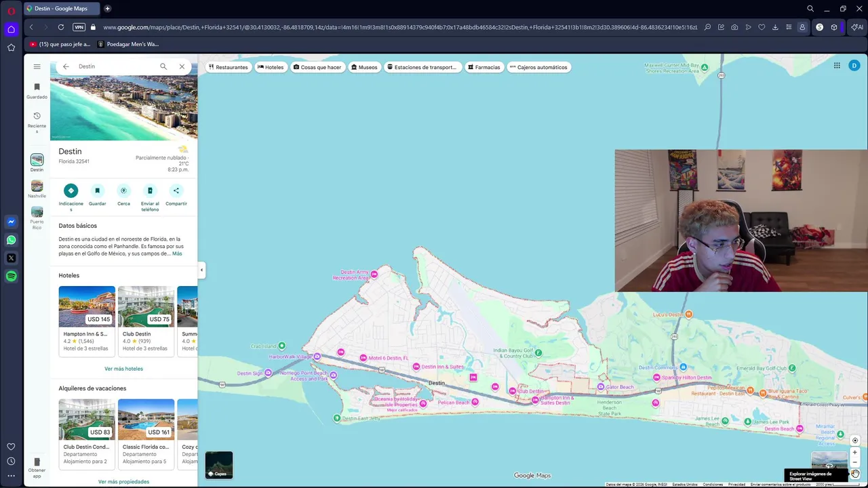868x488 pixels.
Task: Click Ver más hoteles link
Action: 123,369
